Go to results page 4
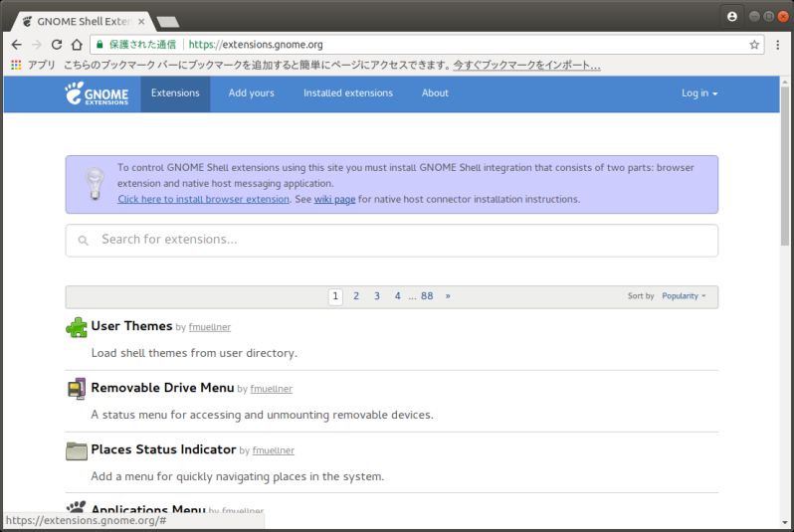 [398, 296]
